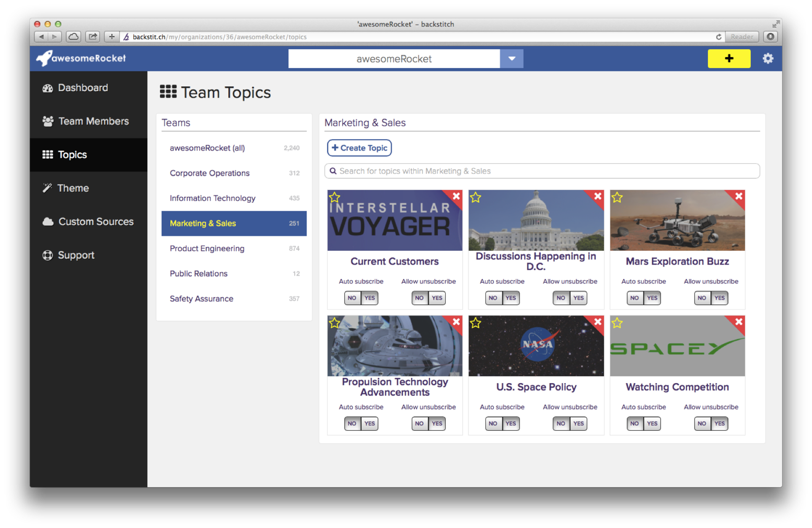Open the NASA logo topic image
Image resolution: width=812 pixels, height=528 pixels.
point(536,346)
